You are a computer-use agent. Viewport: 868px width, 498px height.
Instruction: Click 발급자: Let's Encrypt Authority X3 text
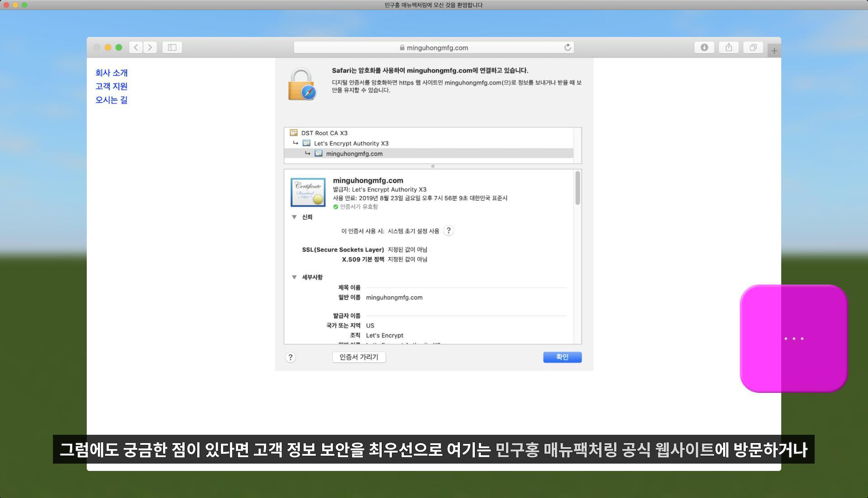380,189
